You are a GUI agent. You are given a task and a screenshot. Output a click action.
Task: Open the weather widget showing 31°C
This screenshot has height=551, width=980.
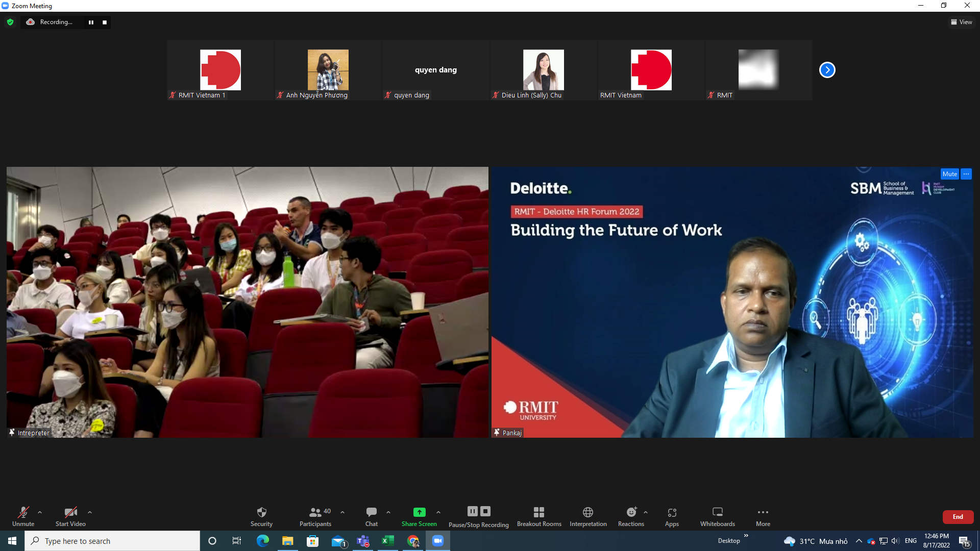(x=816, y=541)
